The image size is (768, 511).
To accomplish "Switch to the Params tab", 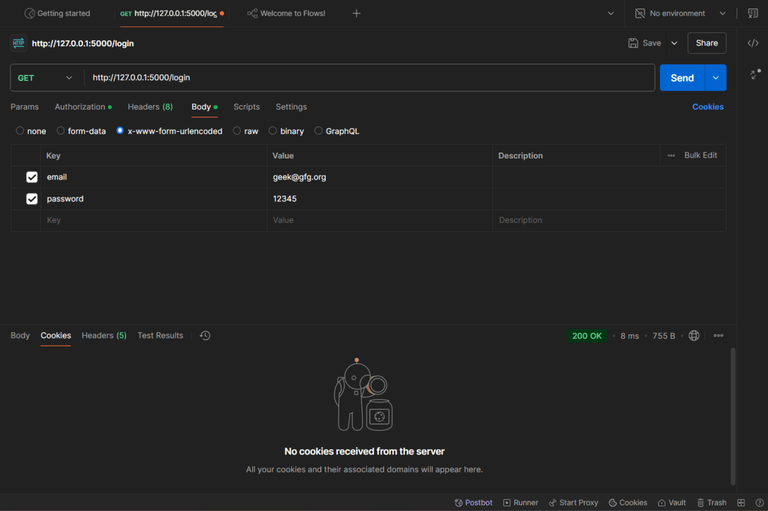I will coord(24,107).
